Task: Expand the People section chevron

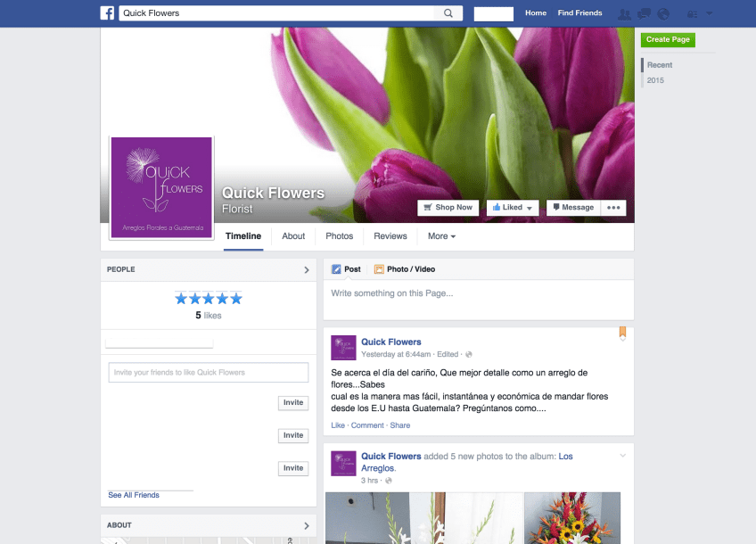Action: 307,269
